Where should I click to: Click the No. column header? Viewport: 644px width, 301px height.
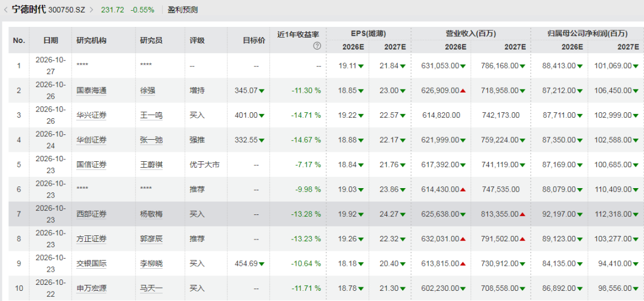[19, 40]
